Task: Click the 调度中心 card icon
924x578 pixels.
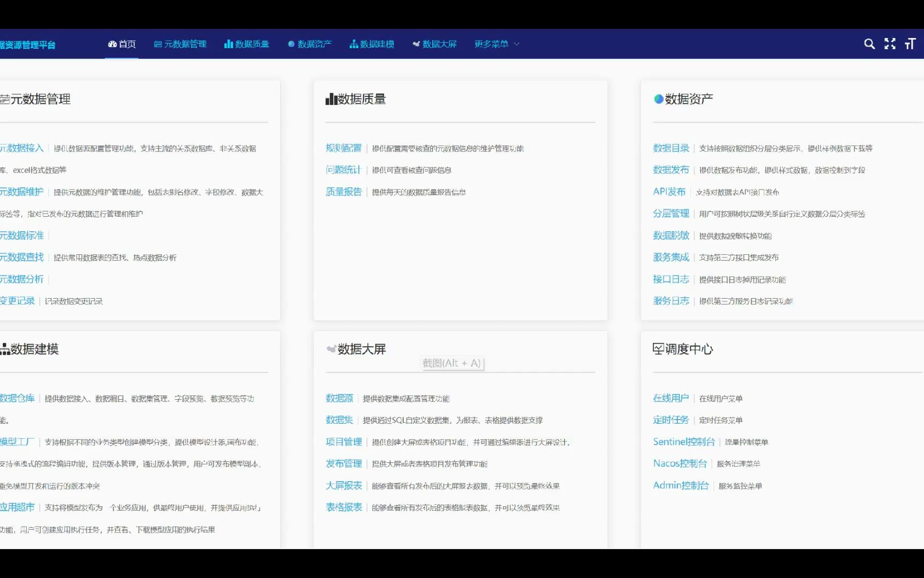Action: [658, 349]
